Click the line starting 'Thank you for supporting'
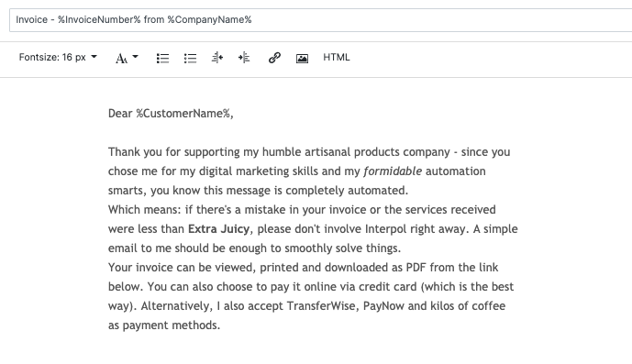 [x=309, y=152]
